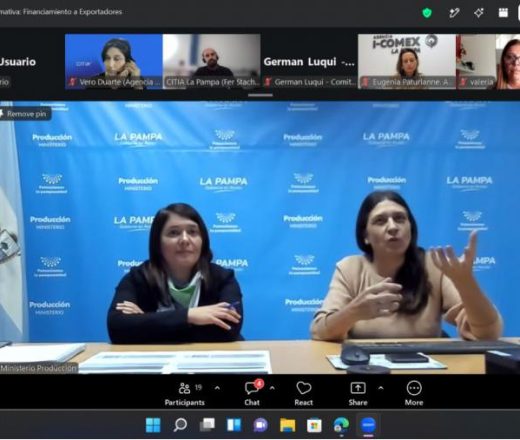
Task: Click the AI companion sparkle icon
Action: 479,13
